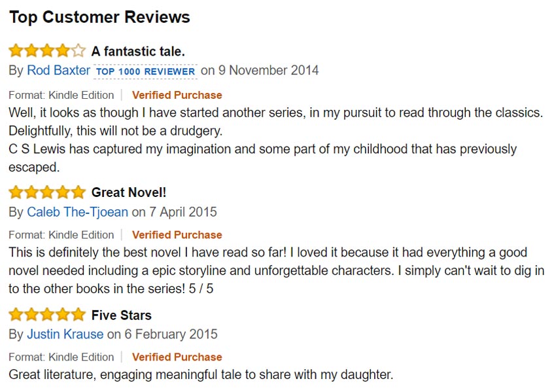Screen dimensions: 556x392
Task: Click the Top Customer Reviews heading
Action: pyautogui.click(x=99, y=17)
